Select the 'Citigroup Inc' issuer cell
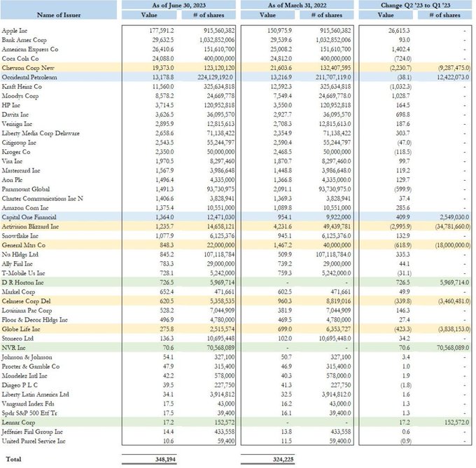 pyautogui.click(x=19, y=142)
